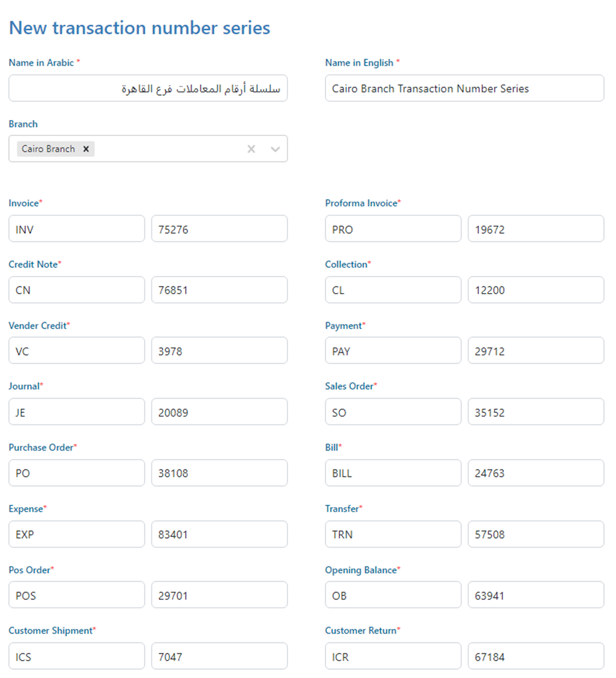The width and height of the screenshot is (616, 678).
Task: Click the Sales Order prefix SO field
Action: [x=393, y=412]
